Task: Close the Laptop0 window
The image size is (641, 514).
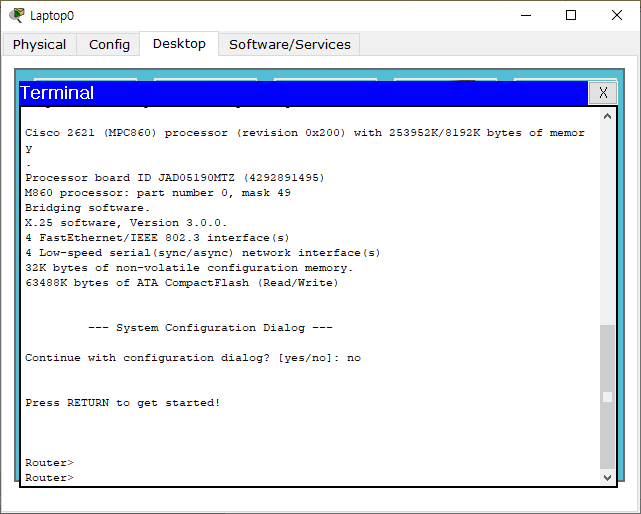Action: pos(616,16)
